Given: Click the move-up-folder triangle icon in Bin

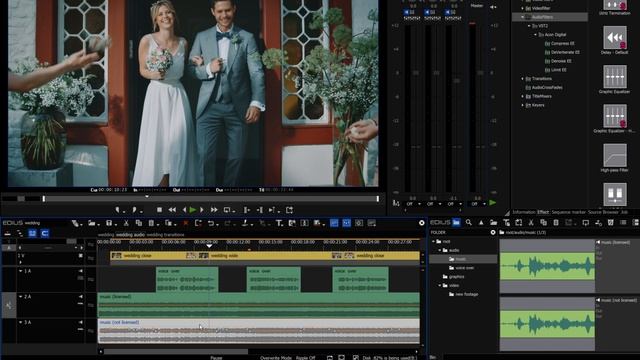Looking at the screenshot, I should pos(481,222).
